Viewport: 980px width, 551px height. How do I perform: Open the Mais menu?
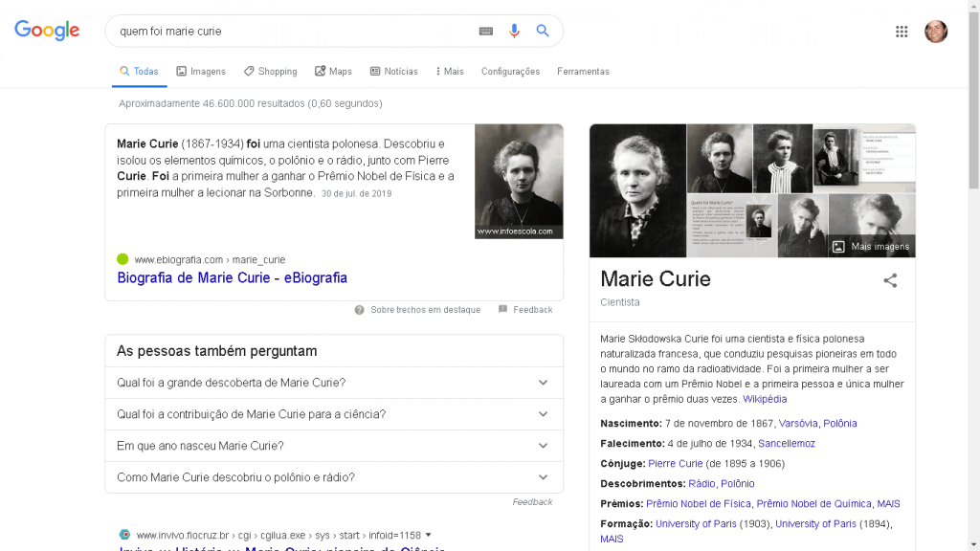coord(450,71)
